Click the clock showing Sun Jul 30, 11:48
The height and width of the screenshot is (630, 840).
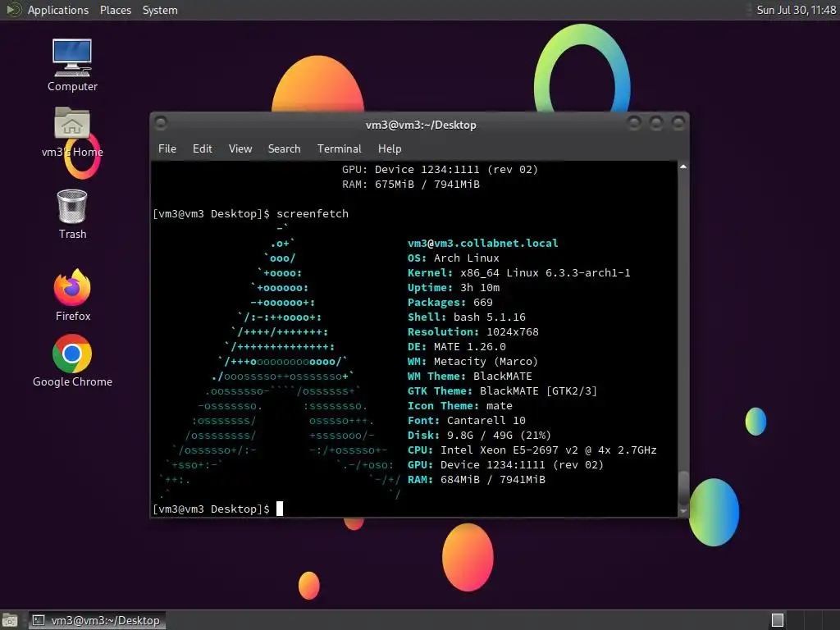tap(796, 10)
